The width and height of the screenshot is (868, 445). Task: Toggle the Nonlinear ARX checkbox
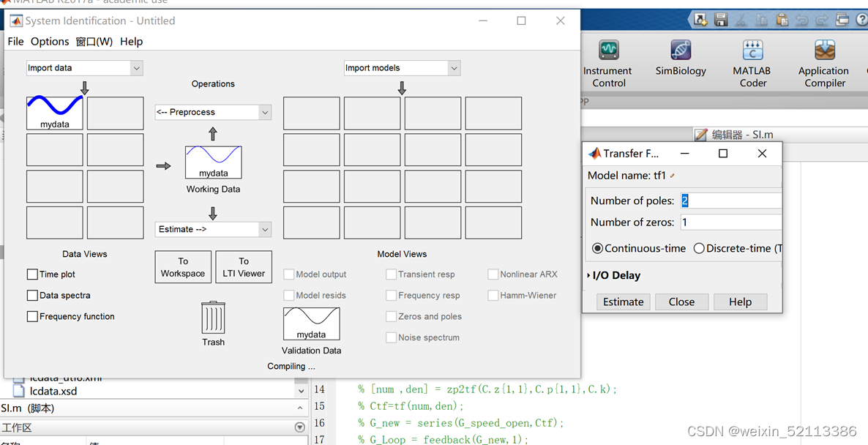pos(493,274)
